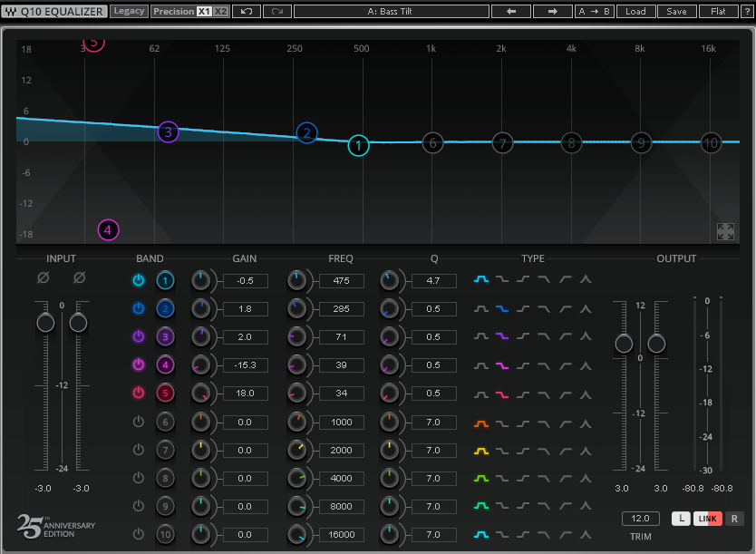Open help with the question mark button
This screenshot has width=756, height=554.
point(747,11)
